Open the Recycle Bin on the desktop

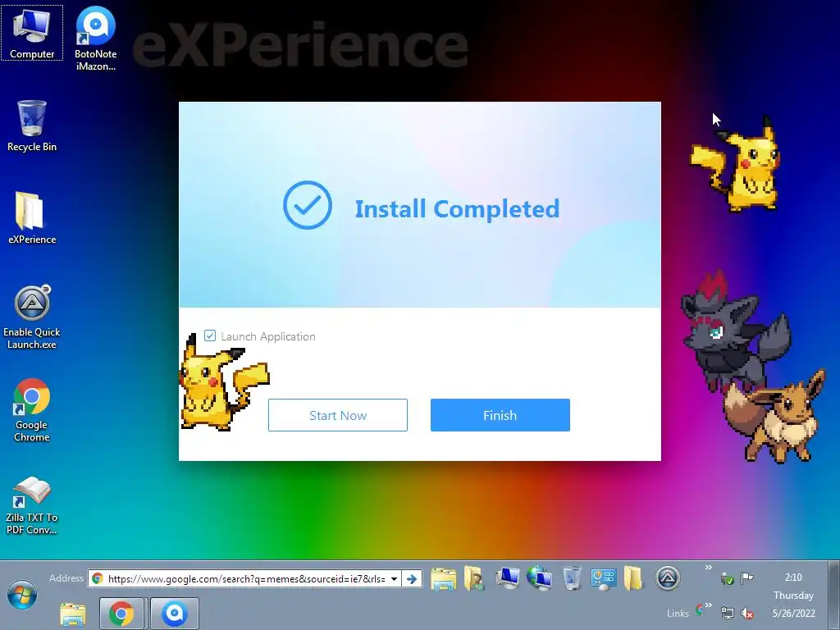[32, 126]
